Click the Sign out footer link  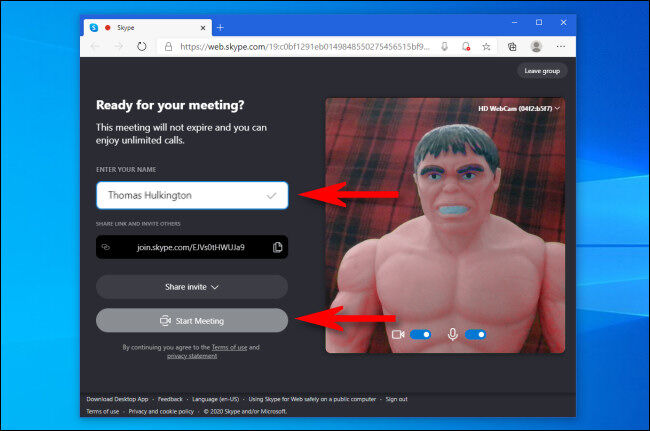tap(396, 399)
